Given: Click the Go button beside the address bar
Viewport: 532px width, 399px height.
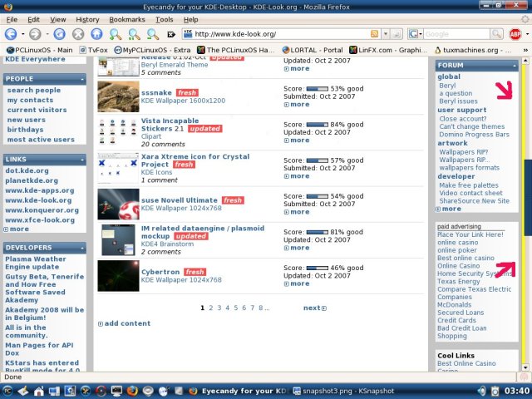Looking at the screenshot, I should click(397, 34).
